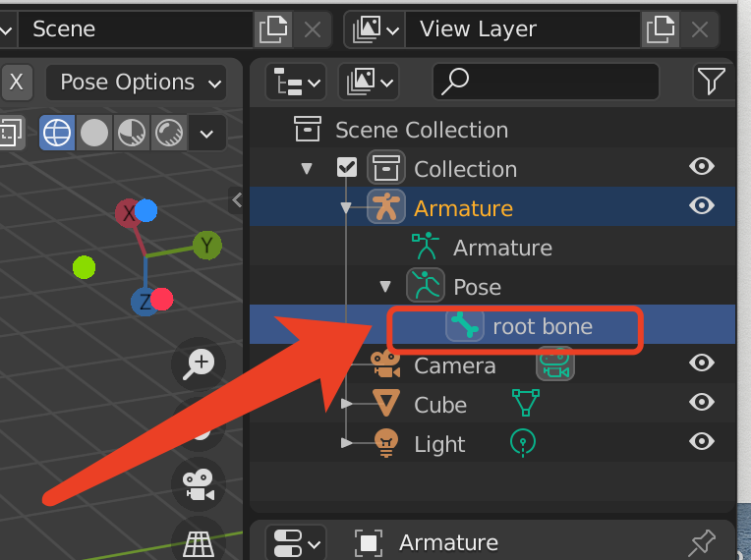Switch to Solid shading mode
Image resolution: width=751 pixels, height=560 pixels.
coord(94,132)
